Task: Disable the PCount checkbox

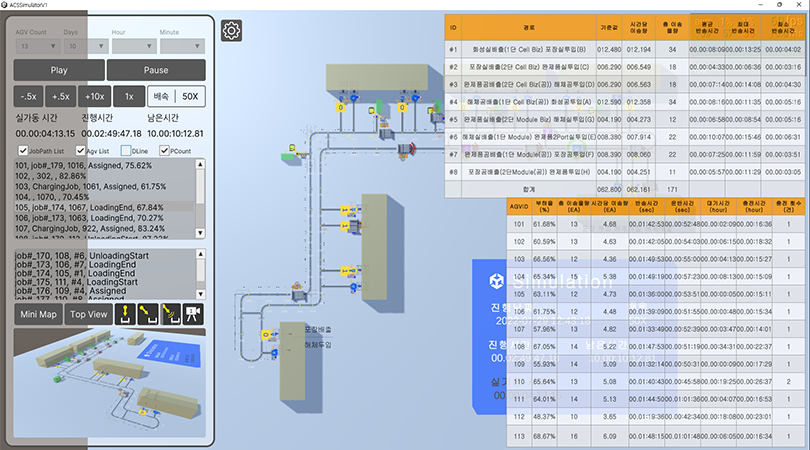Action: click(163, 150)
